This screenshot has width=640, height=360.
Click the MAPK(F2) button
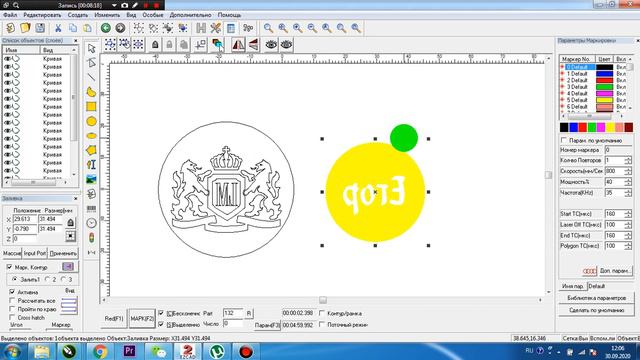point(142,318)
